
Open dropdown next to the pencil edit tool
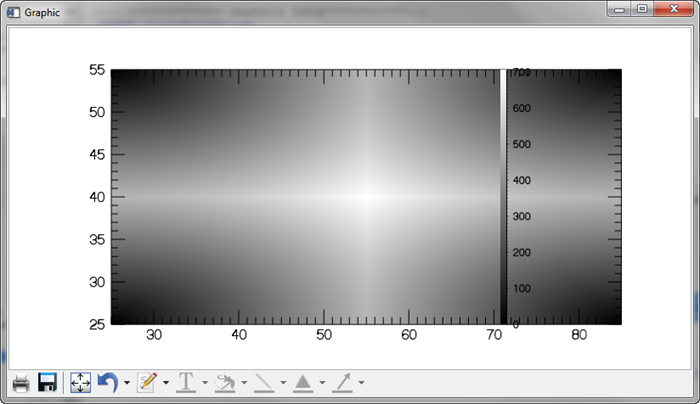(x=165, y=383)
